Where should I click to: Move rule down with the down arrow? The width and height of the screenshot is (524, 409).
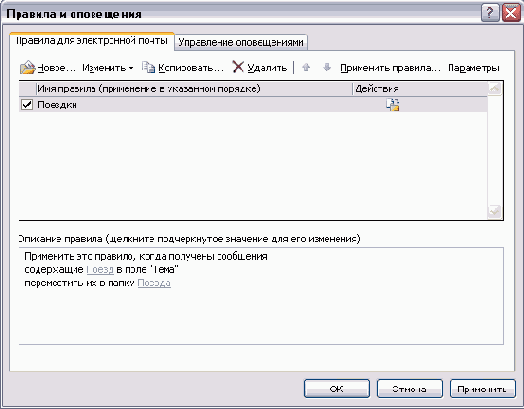(x=327, y=67)
